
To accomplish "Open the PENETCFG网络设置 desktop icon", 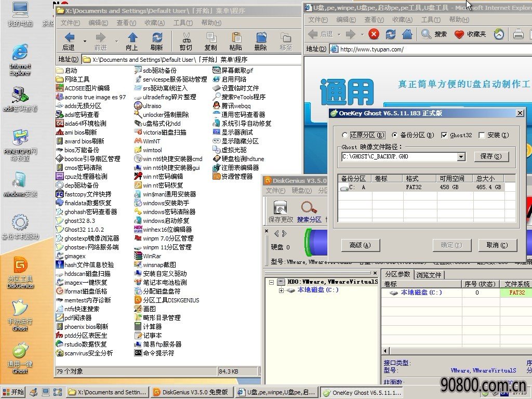I will (x=20, y=145).
